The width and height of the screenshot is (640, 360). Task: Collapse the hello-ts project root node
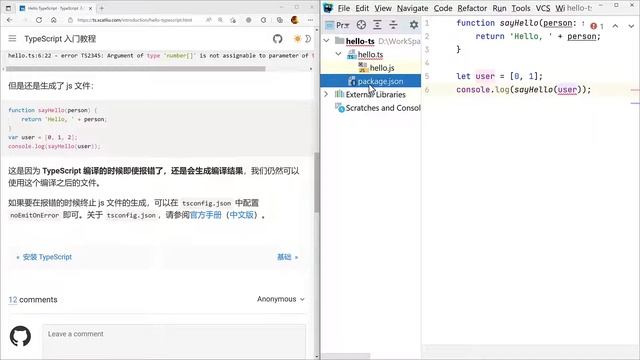point(326,40)
